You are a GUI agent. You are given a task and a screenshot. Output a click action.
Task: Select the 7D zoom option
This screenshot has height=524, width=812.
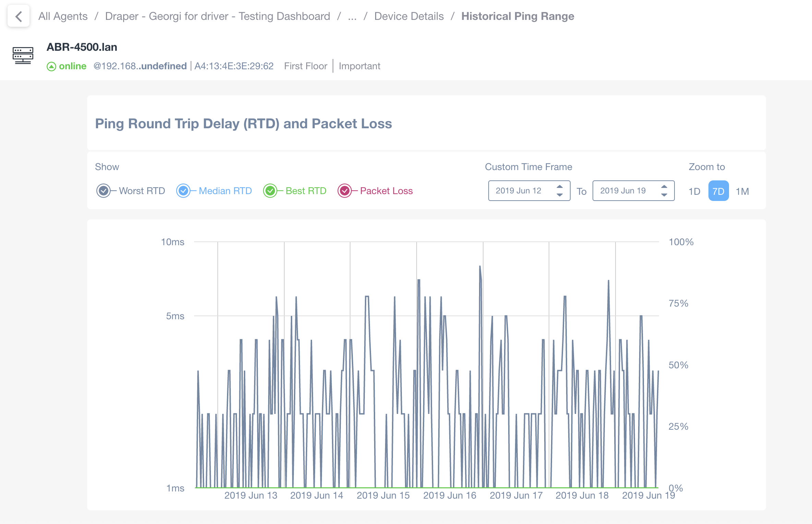(718, 191)
